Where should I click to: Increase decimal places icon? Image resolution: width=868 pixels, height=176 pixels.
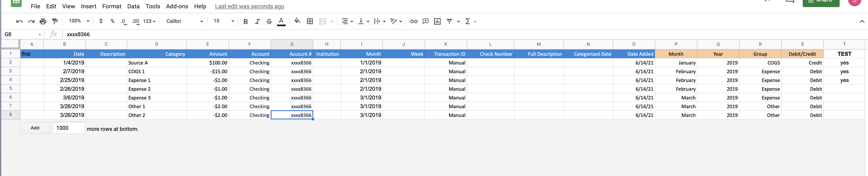coord(136,22)
